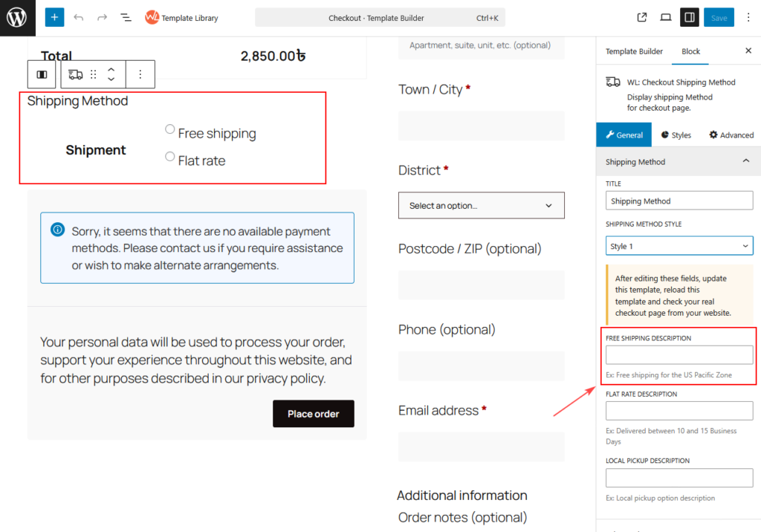
Task: Click the redo arrow icon
Action: 102,17
